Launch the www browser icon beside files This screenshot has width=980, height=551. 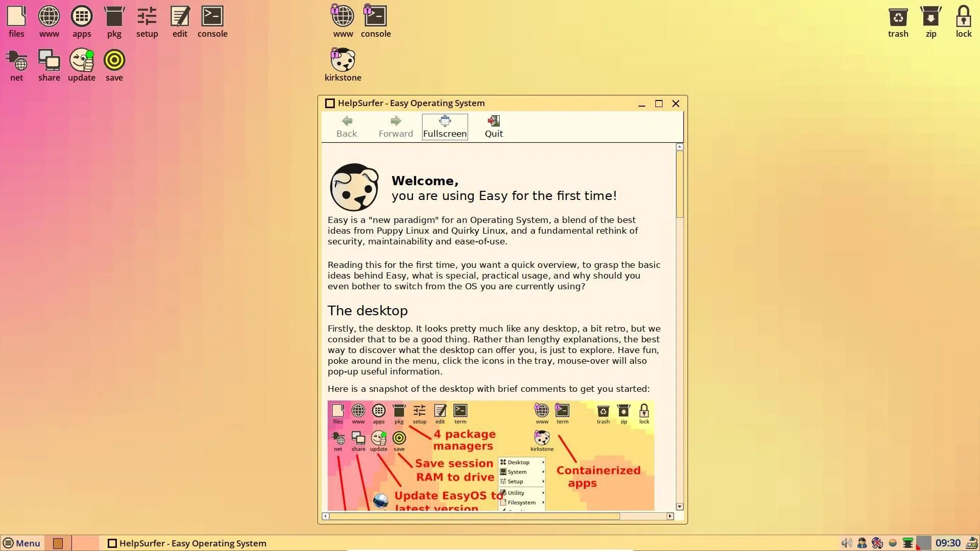[49, 21]
